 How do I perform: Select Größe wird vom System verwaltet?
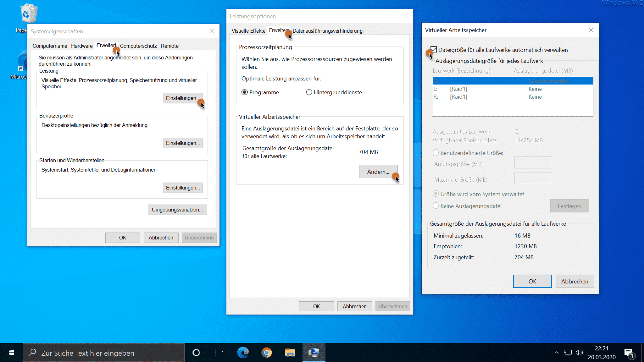[436, 194]
